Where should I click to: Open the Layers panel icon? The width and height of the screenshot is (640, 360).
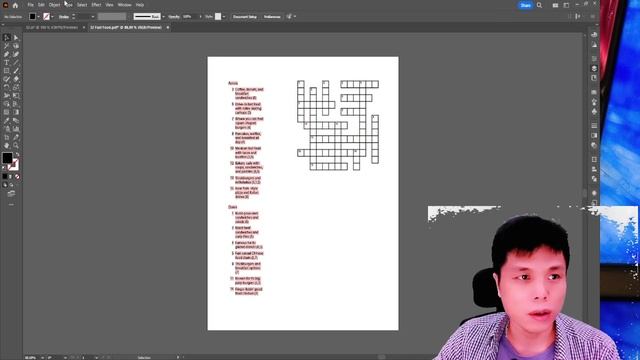tap(594, 68)
